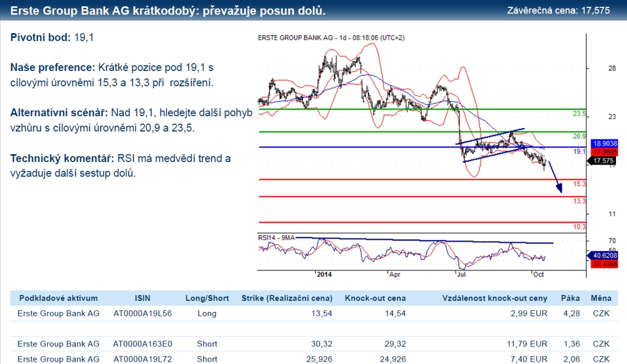Click the 'Long/Short' column header
Viewport: 627px width, 364px height.
pyautogui.click(x=207, y=299)
